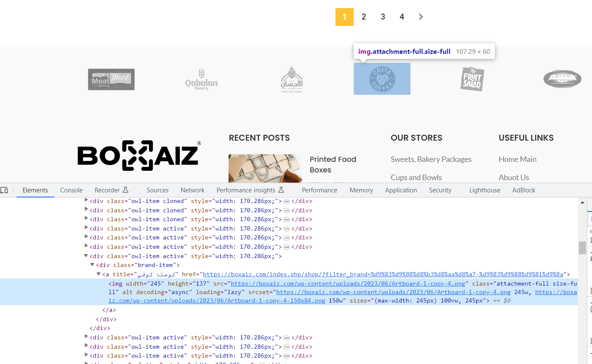592x364 pixels.
Task: Open the Printed Food Boxes post
Action: 333,164
